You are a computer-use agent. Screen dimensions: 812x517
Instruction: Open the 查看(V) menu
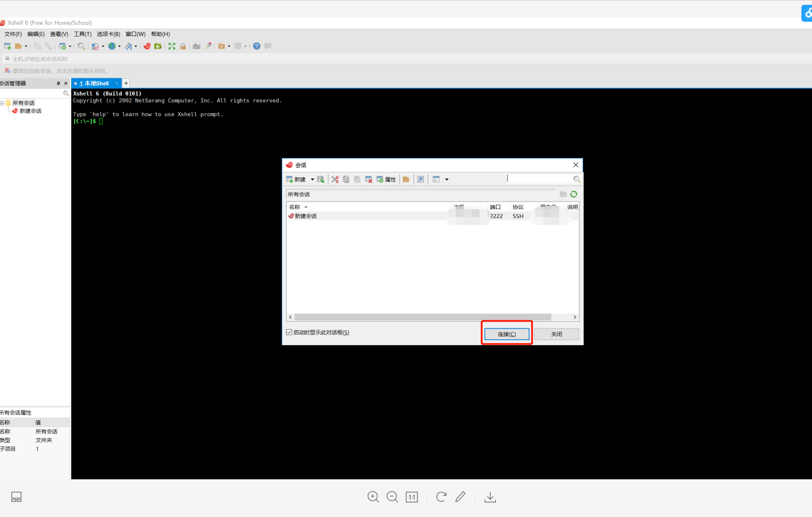59,34
